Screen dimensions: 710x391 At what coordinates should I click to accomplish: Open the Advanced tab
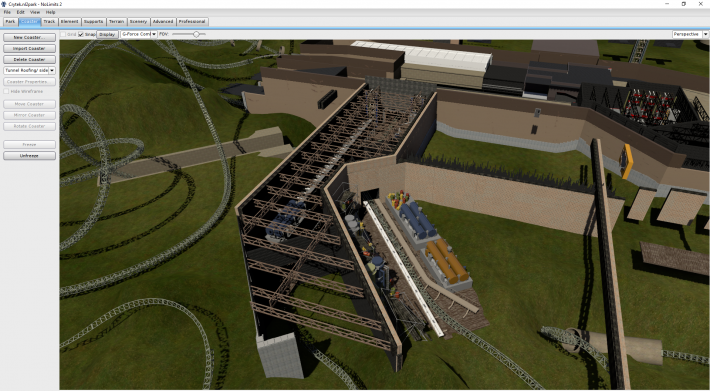click(163, 21)
